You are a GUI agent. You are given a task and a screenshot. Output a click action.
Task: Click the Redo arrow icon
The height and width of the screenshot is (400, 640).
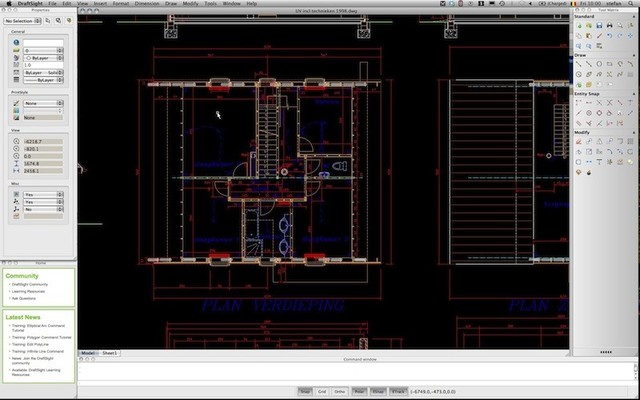620,36
